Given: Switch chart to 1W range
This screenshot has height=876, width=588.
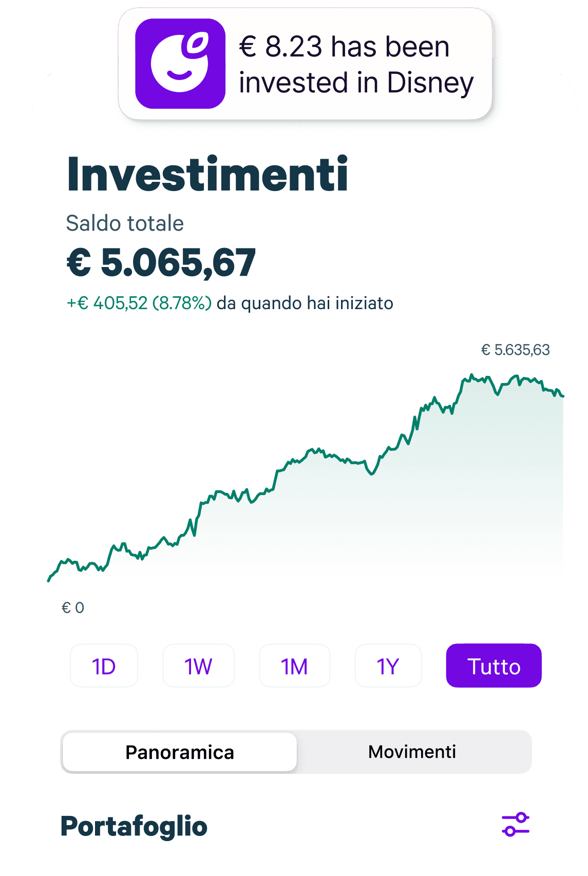Looking at the screenshot, I should [x=198, y=666].
